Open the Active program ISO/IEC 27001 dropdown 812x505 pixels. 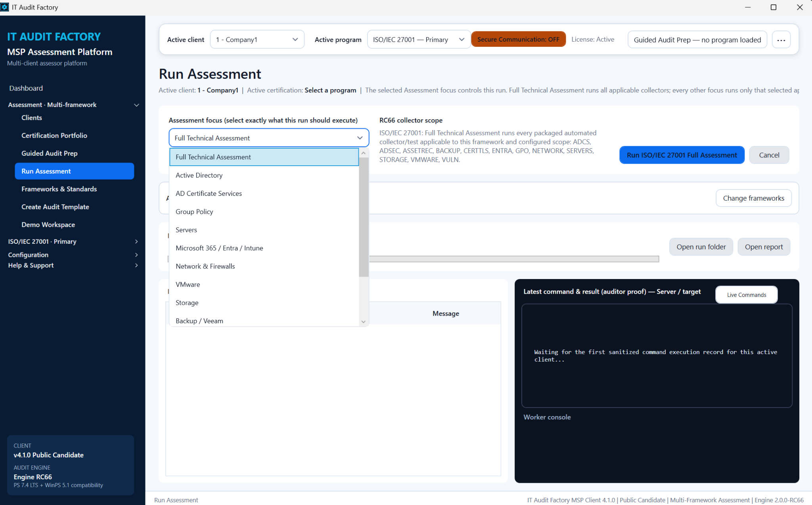(419, 40)
